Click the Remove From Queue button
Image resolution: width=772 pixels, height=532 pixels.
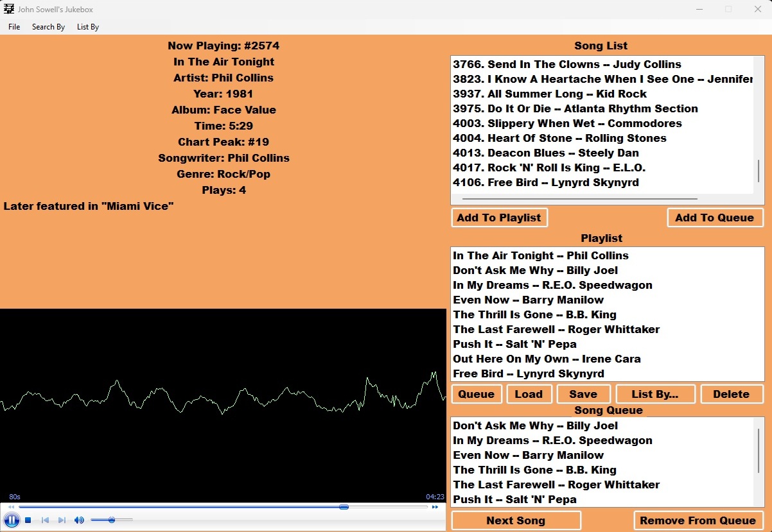coord(697,520)
